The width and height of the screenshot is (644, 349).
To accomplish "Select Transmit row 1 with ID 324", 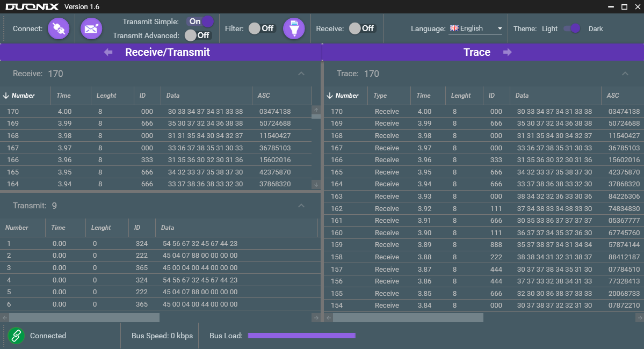I will tap(159, 243).
